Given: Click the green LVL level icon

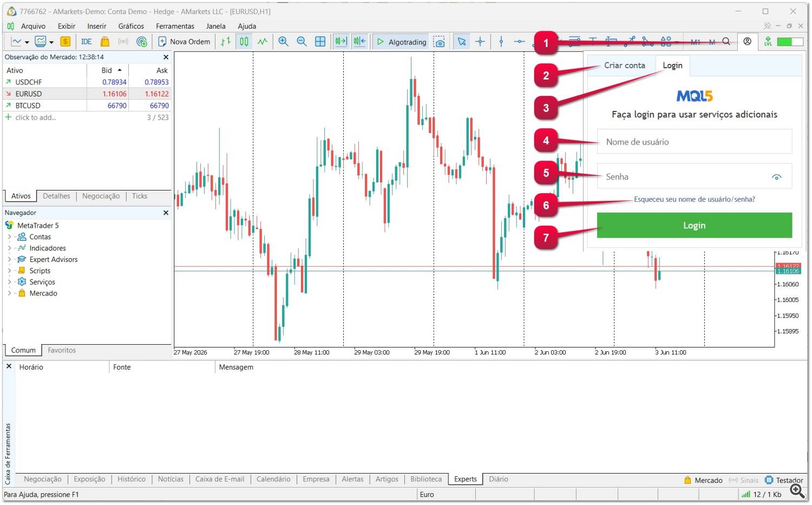Looking at the screenshot, I should point(768,42).
